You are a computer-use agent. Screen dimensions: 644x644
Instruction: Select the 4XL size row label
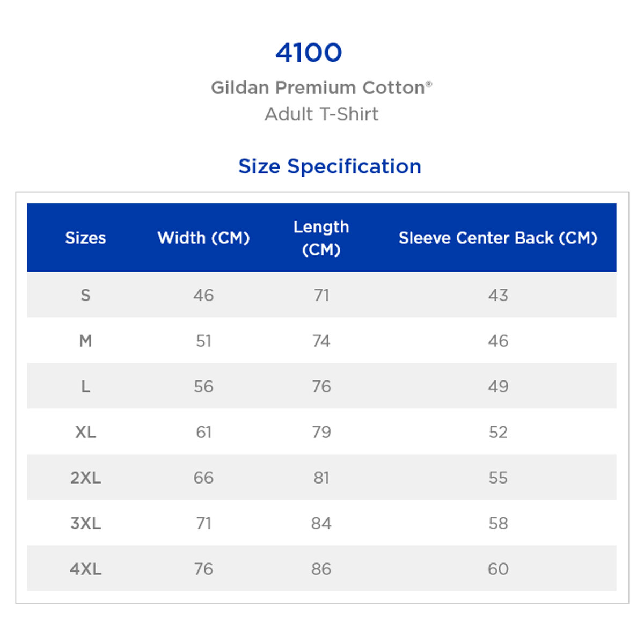[85, 569]
